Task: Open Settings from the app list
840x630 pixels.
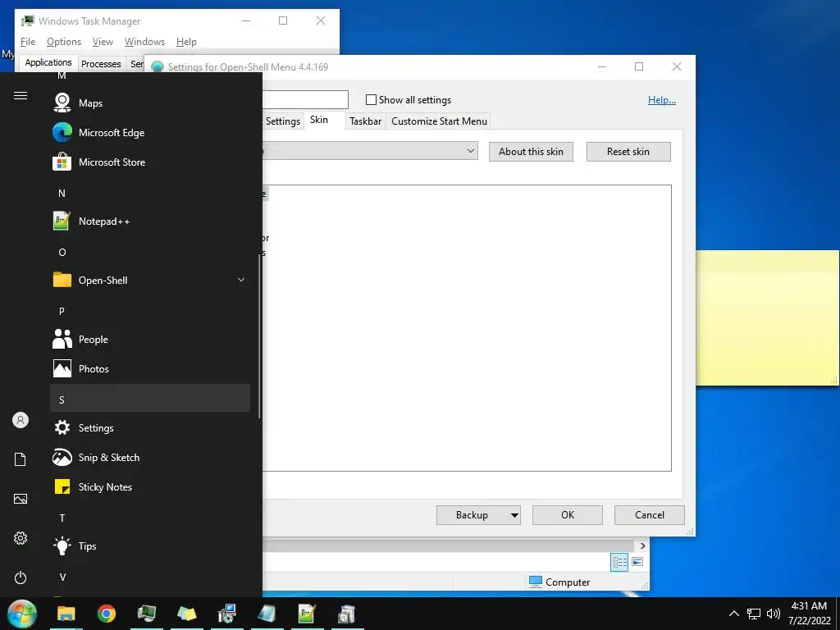Action: click(150, 427)
